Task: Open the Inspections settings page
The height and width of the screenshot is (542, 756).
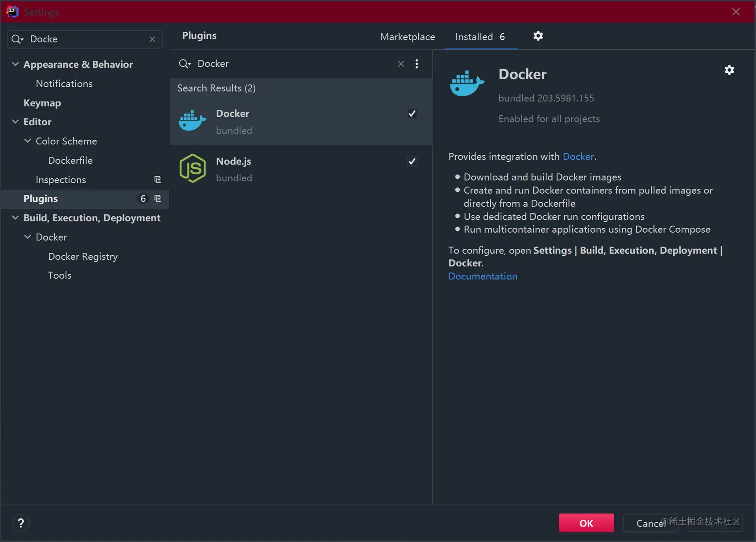Action: [x=61, y=179]
